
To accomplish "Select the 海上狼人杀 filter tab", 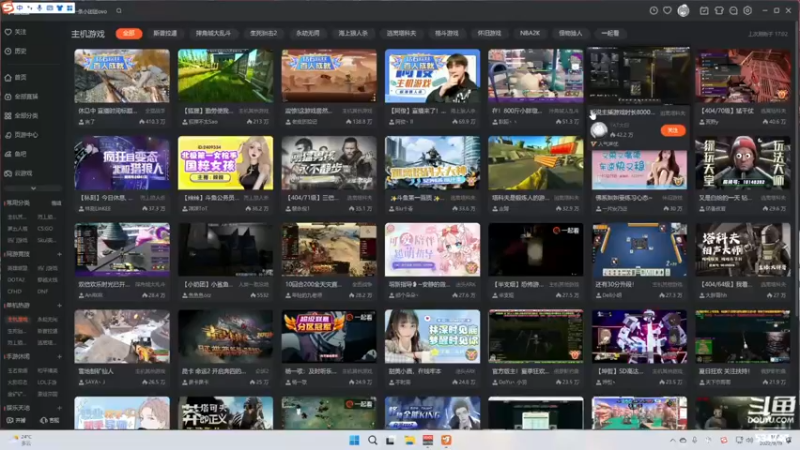I will point(353,33).
